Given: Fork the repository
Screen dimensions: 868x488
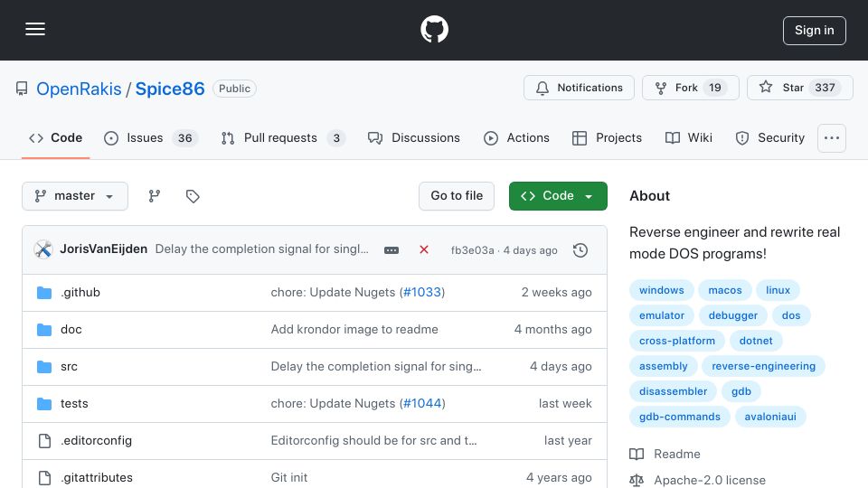Looking at the screenshot, I should coord(690,88).
